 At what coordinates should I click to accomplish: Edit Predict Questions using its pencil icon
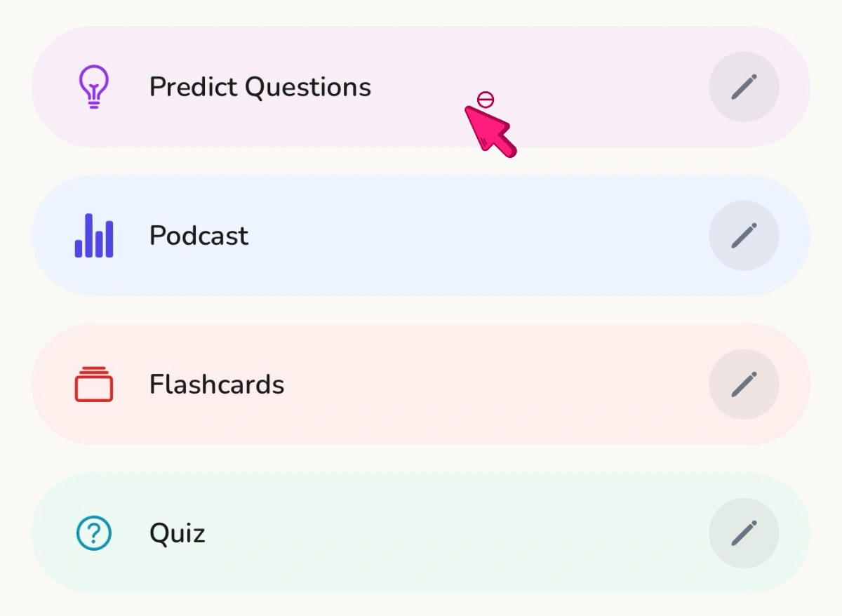coord(744,87)
